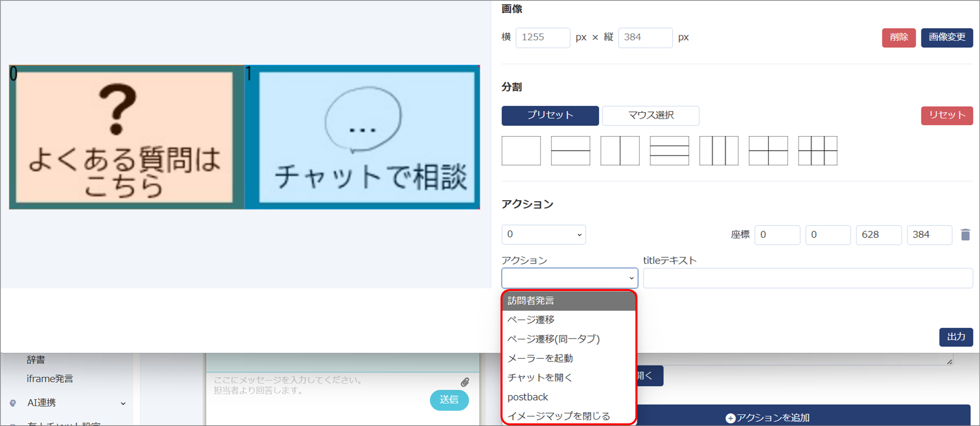Click the 出力 button
Viewport: 980px width, 426px height.
click(956, 337)
